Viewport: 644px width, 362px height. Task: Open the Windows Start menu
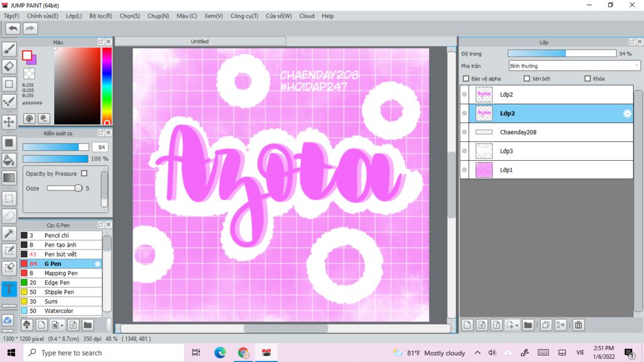(11, 353)
